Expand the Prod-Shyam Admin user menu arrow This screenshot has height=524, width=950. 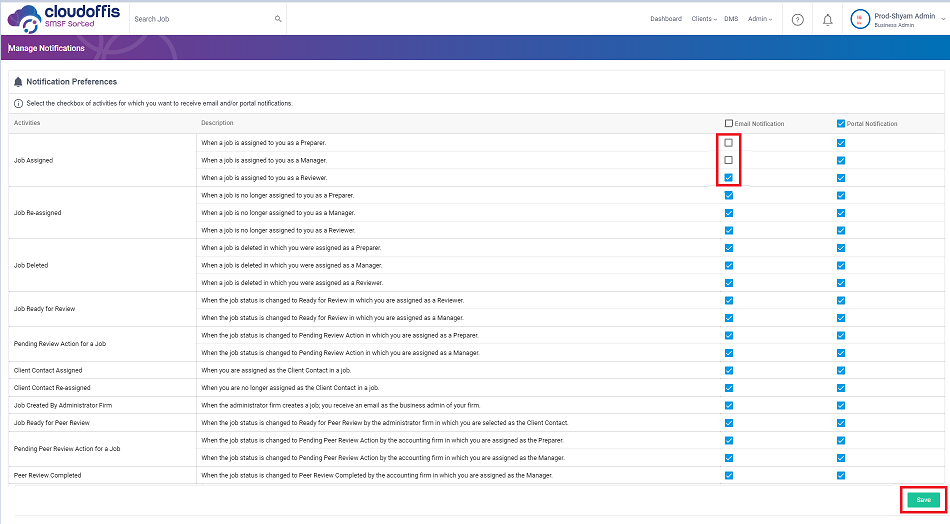point(943,19)
